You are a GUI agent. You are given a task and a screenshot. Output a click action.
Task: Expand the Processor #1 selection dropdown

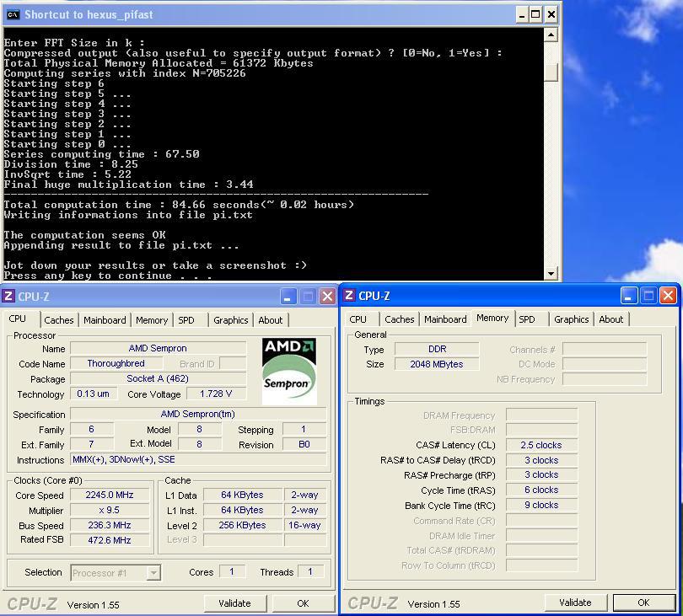click(153, 573)
